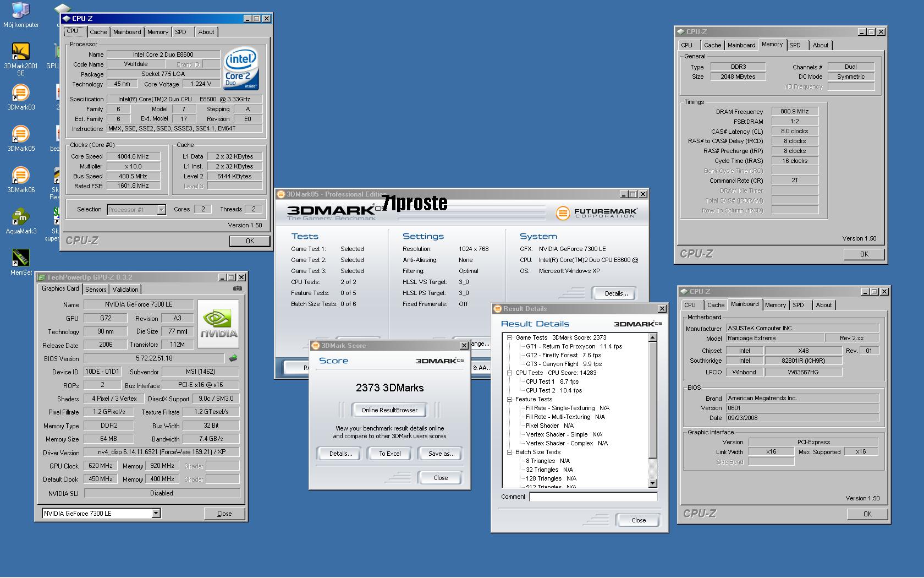Click Core Speed value 4004.6 MHz
The height and width of the screenshot is (578, 924).
coord(133,156)
